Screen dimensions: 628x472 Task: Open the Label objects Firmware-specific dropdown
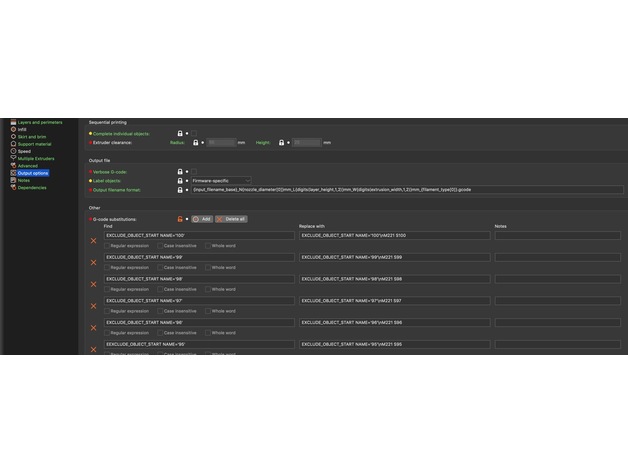pyautogui.click(x=221, y=180)
